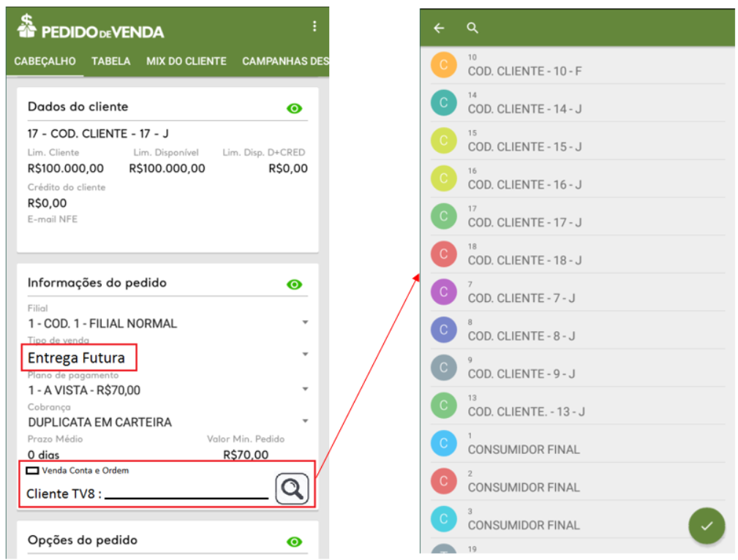Image resolution: width=738 pixels, height=560 pixels.
Task: Switch to the TABELA tab
Action: tap(110, 61)
